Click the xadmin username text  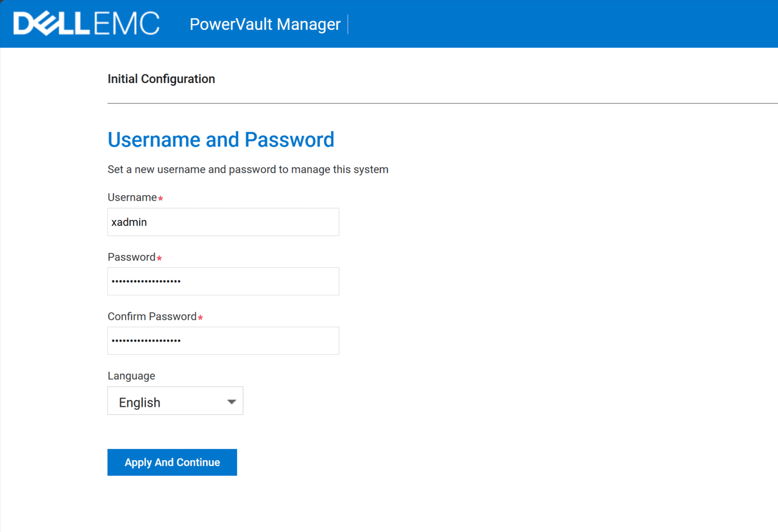coord(129,222)
